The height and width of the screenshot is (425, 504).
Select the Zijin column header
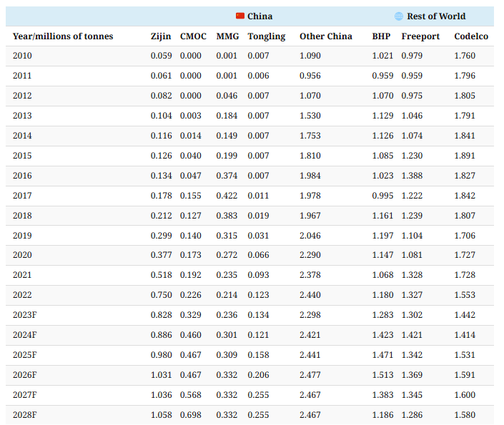(161, 36)
